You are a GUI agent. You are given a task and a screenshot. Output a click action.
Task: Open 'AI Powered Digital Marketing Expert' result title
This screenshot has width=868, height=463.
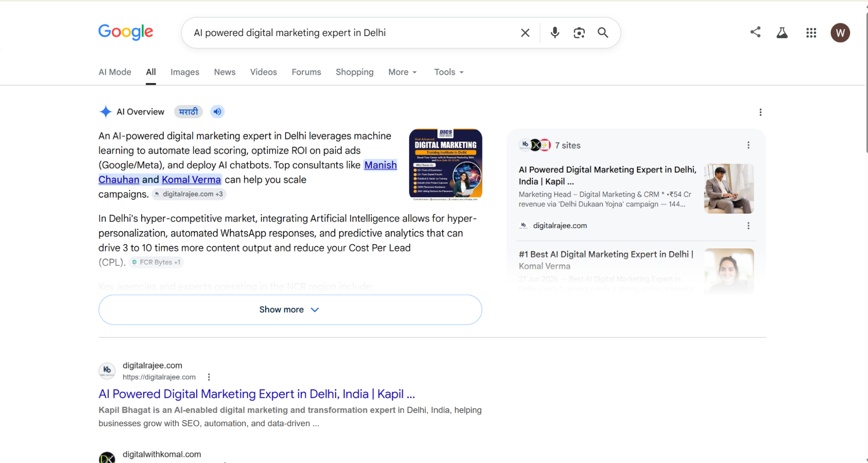[x=257, y=394]
